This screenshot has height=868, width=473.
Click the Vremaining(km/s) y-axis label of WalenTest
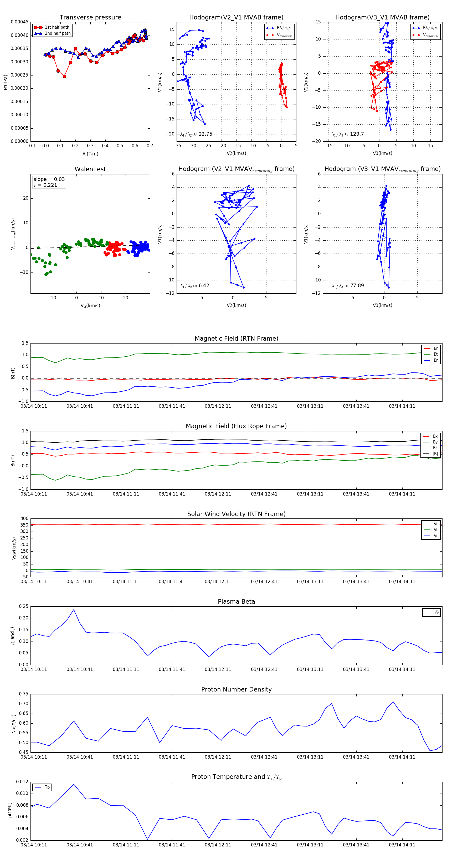coord(13,234)
